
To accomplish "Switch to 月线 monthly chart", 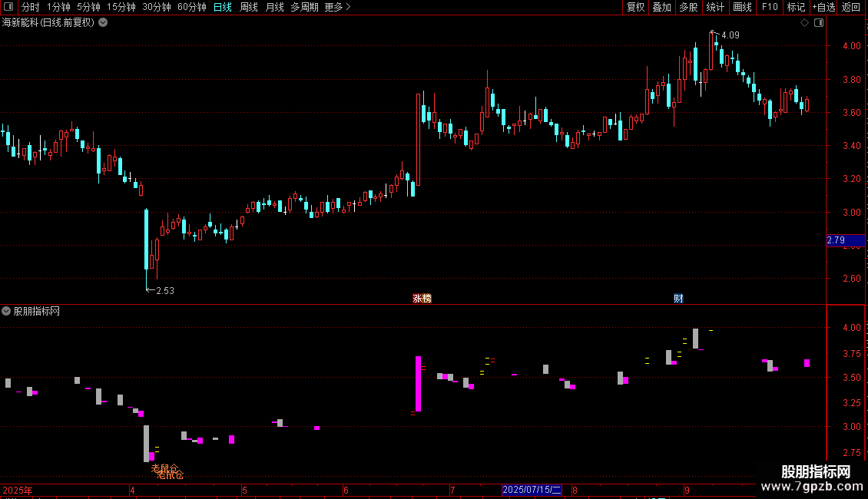I will pyautogui.click(x=274, y=7).
